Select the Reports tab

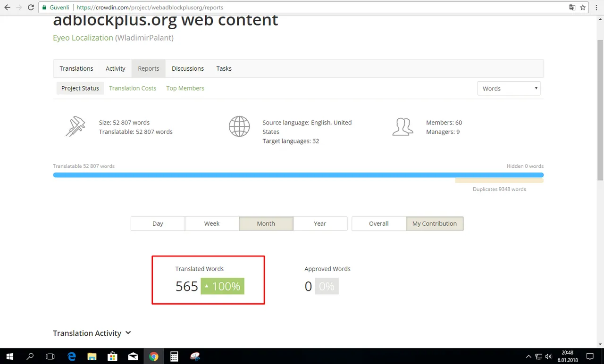click(149, 68)
